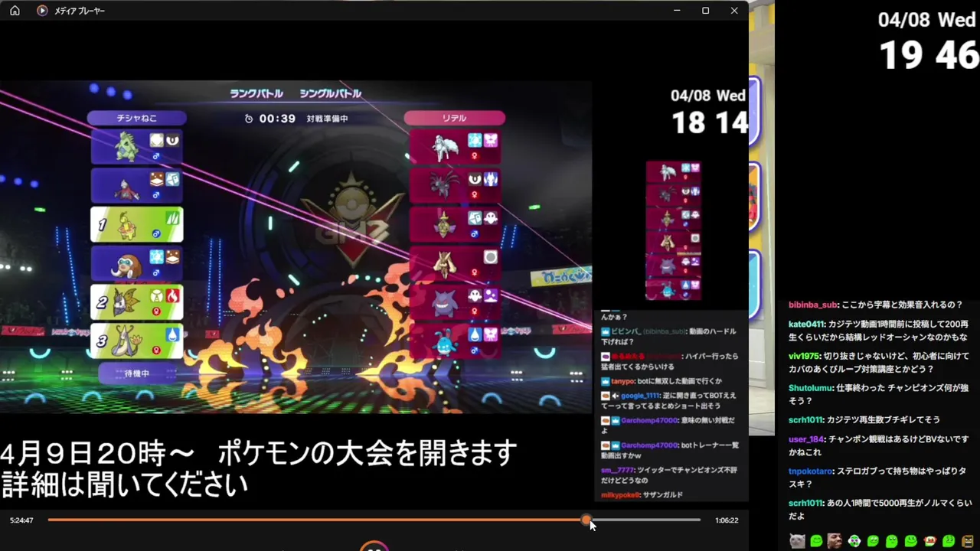Viewport: 980px width, 551px height.
Task: Click username milkypoke9 in the video chat
Action: [x=620, y=494]
